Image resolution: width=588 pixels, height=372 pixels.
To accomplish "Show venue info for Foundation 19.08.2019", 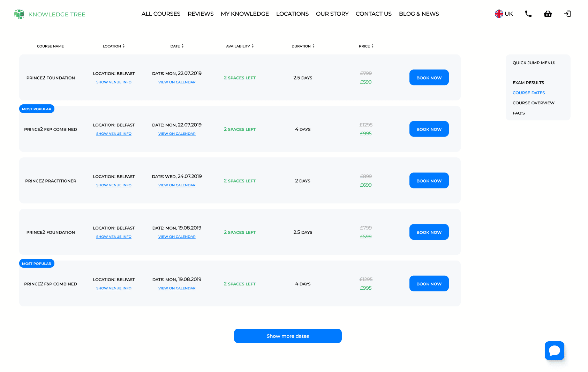I will [x=114, y=237].
